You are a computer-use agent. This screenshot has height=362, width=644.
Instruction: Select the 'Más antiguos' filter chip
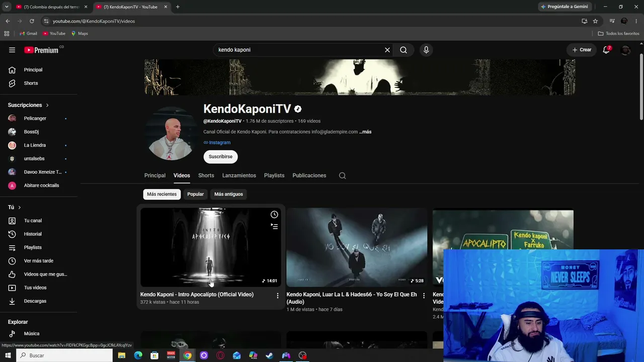point(228,194)
